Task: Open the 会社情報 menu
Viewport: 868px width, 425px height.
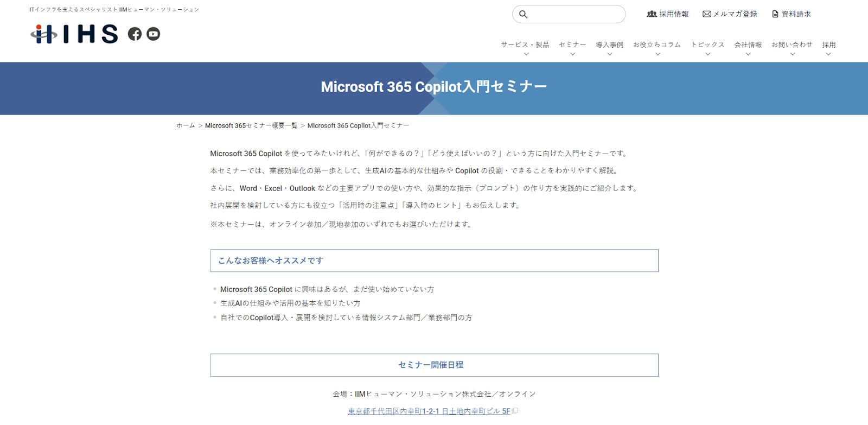Action: pyautogui.click(x=748, y=45)
